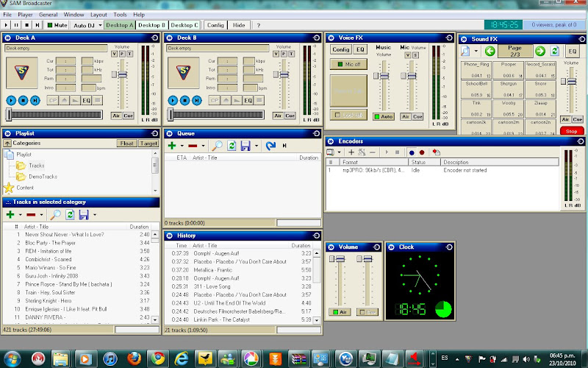Viewport: 588px width, 368px height.
Task: Open the Deck A EQ button
Action: (86, 100)
